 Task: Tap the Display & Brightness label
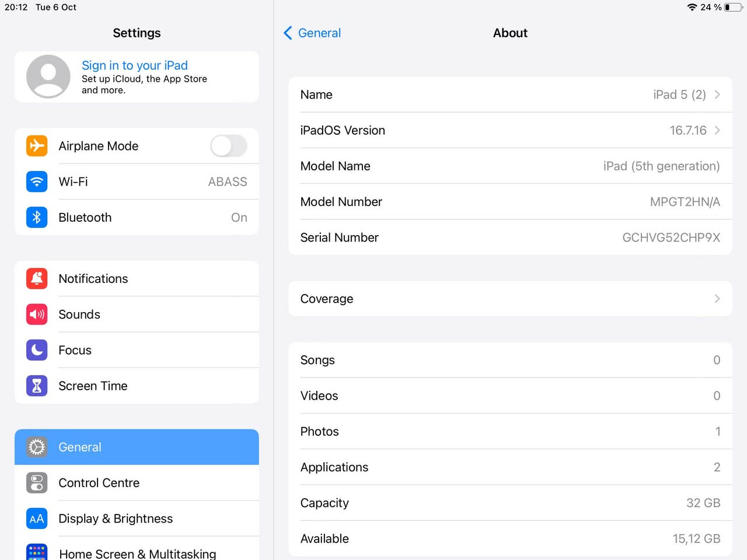coord(116,519)
